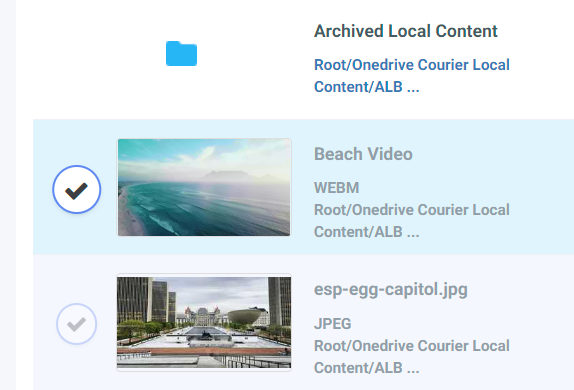Click the Root/Onedrive path under Beach Video
Viewport: 574px width, 390px height.
click(x=411, y=221)
